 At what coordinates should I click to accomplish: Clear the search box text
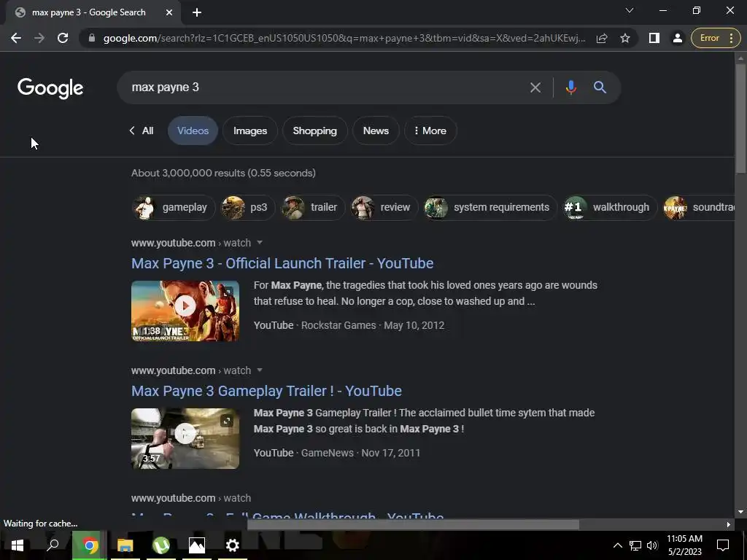pos(535,87)
